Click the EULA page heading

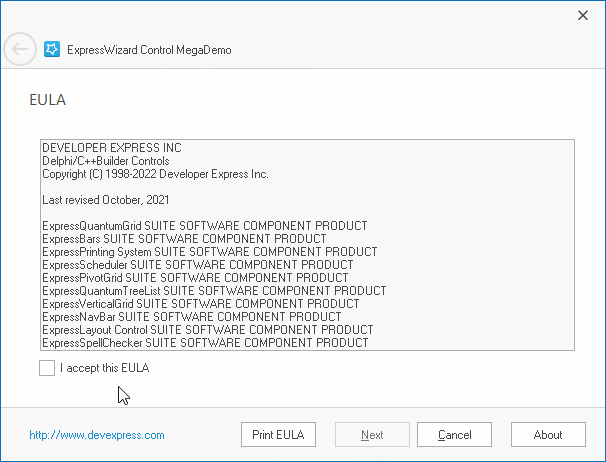coord(48,100)
